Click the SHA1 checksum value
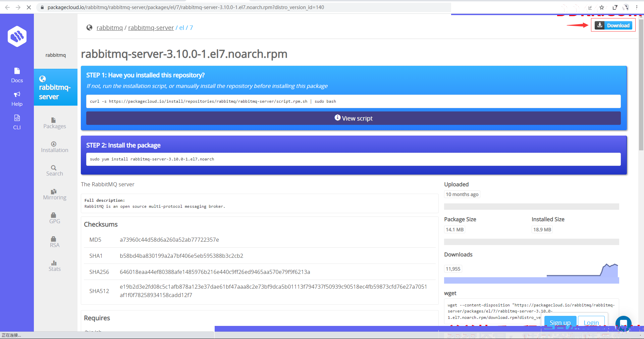The height and width of the screenshot is (339, 644). 181,256
